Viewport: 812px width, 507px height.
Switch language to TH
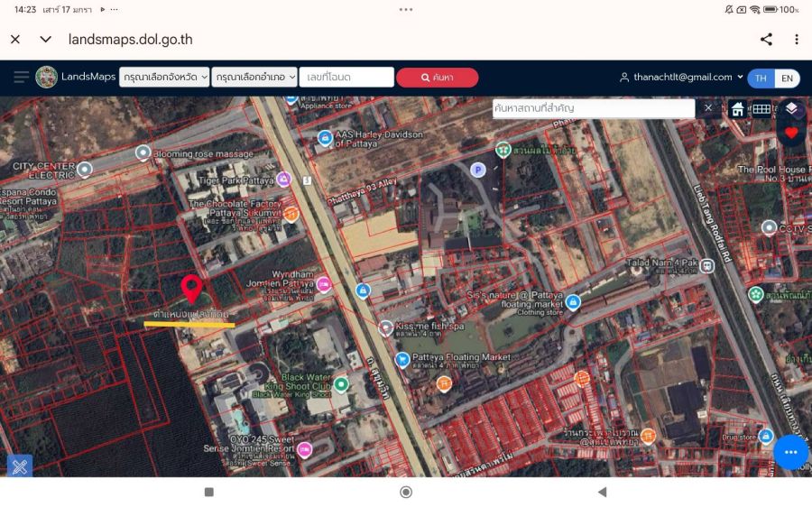coord(761,78)
